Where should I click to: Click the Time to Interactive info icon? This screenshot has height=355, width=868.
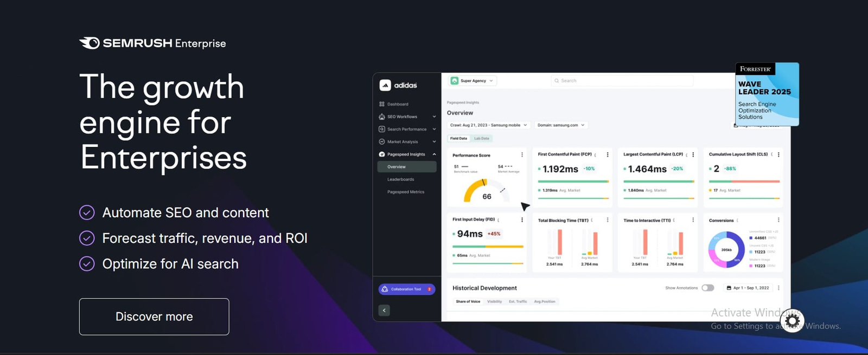674,220
